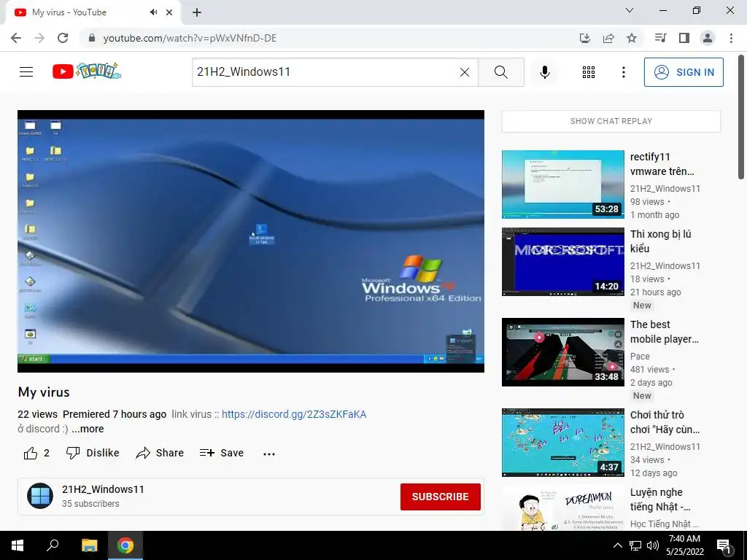The width and height of the screenshot is (747, 560).
Task: Expand description with ...more
Action: pos(88,429)
